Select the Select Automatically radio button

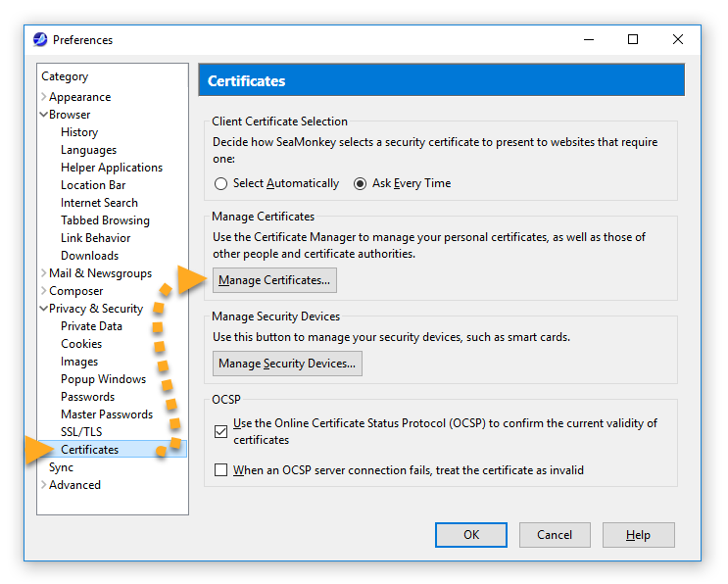tap(221, 183)
